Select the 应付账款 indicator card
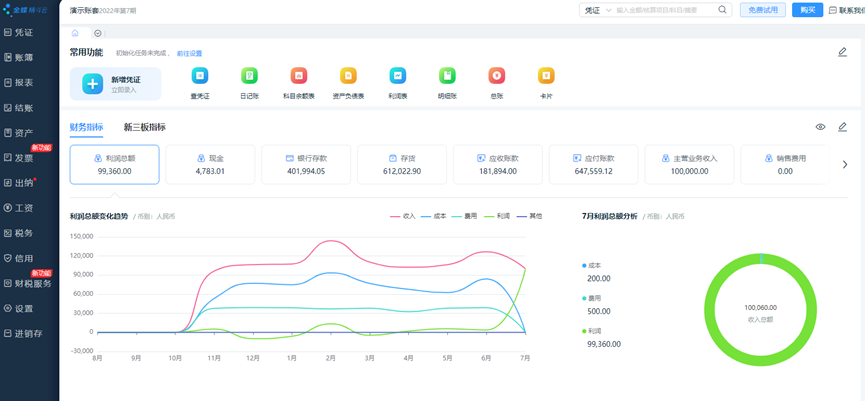Screen dimensions: 865x401 (x=594, y=164)
